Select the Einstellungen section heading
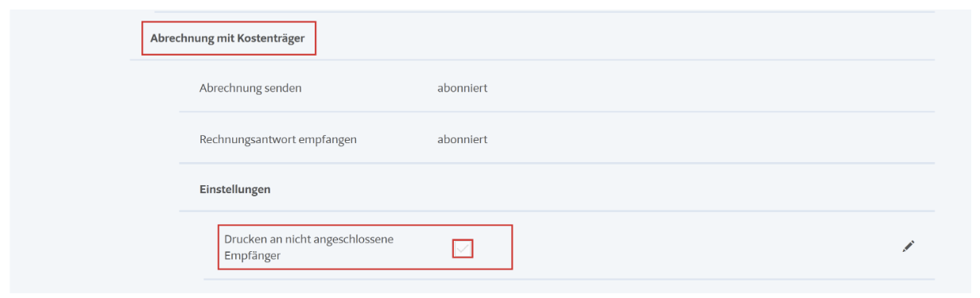This screenshot has height=298, width=980. (x=234, y=189)
